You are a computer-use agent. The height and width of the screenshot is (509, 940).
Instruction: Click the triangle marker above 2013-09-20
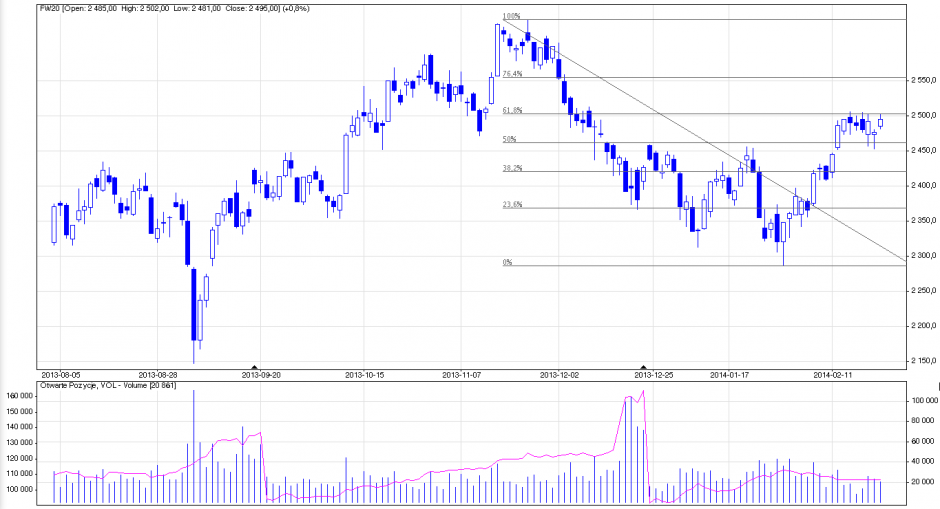[254, 367]
